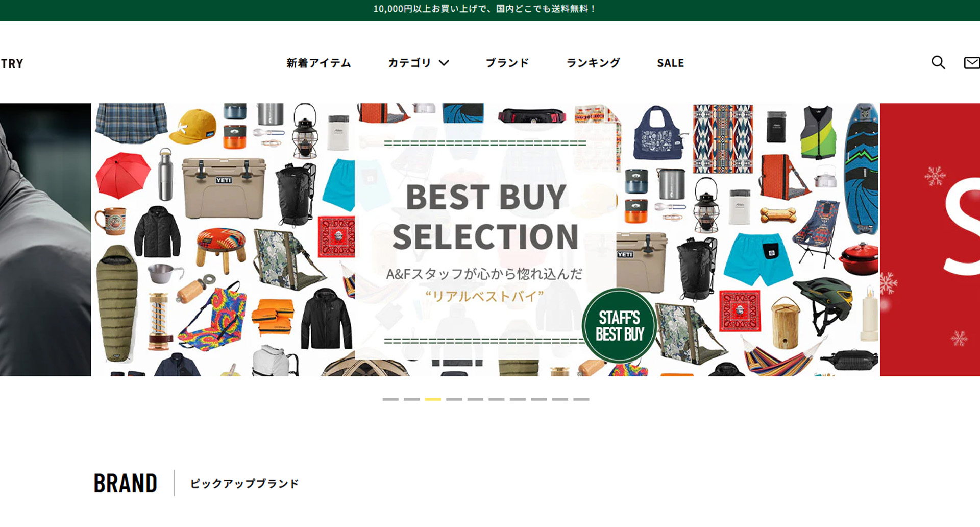The width and height of the screenshot is (980, 527).
Task: Click the red sale banner on right
Action: pos(930,240)
